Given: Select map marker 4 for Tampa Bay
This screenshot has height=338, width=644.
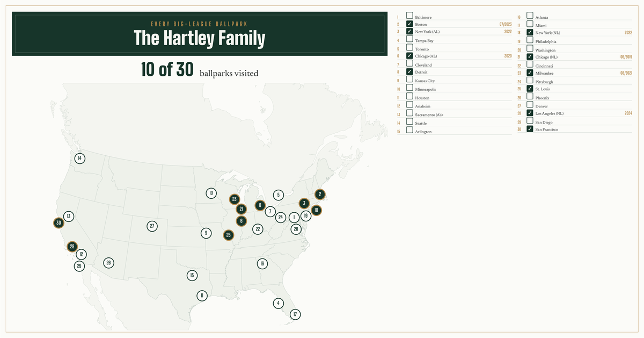Looking at the screenshot, I should (277, 303).
